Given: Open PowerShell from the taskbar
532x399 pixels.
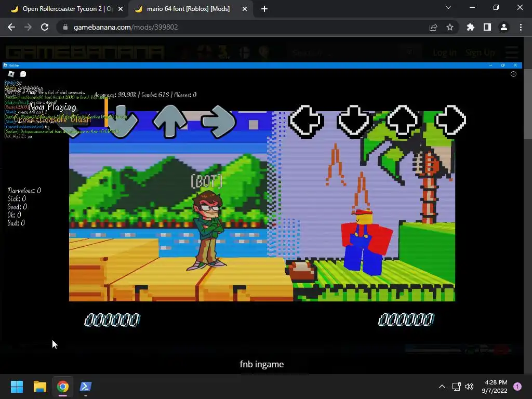Looking at the screenshot, I should tap(86, 387).
